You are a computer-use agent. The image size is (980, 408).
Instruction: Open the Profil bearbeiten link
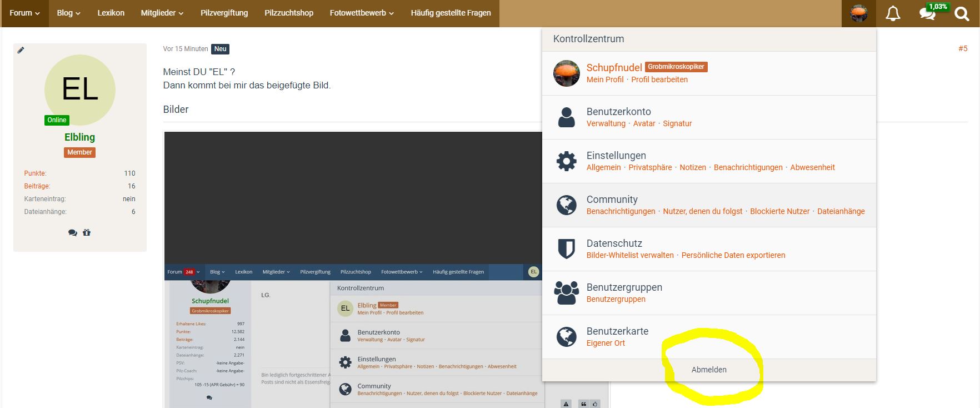click(x=659, y=79)
